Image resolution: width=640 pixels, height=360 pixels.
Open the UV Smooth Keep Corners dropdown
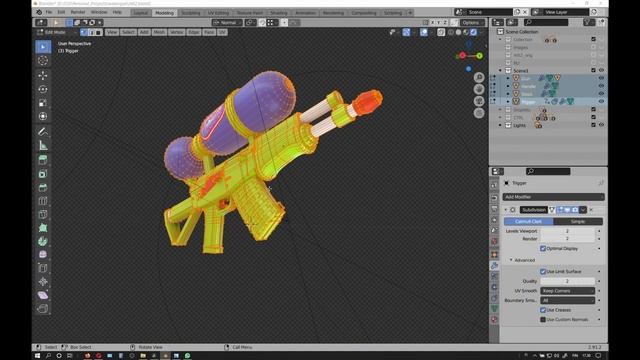click(567, 291)
